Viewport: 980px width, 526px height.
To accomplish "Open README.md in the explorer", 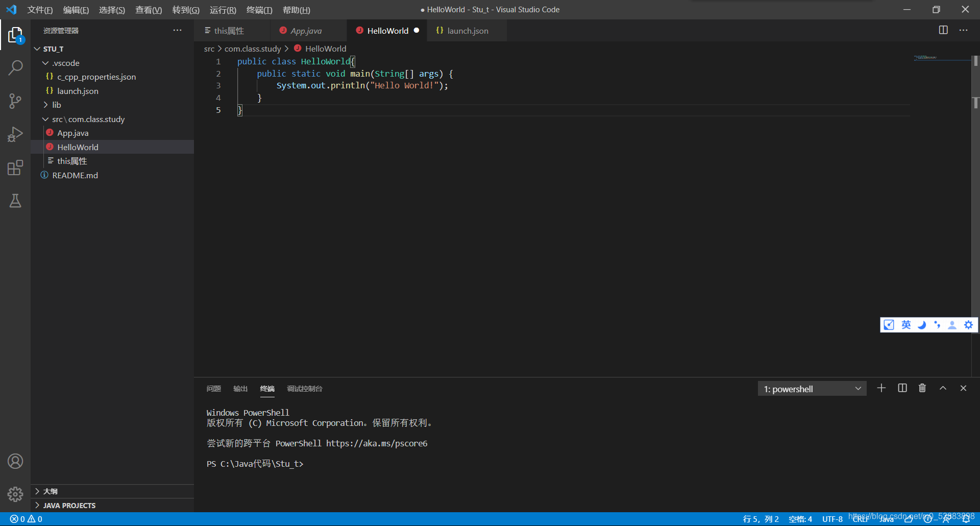I will pos(112,175).
